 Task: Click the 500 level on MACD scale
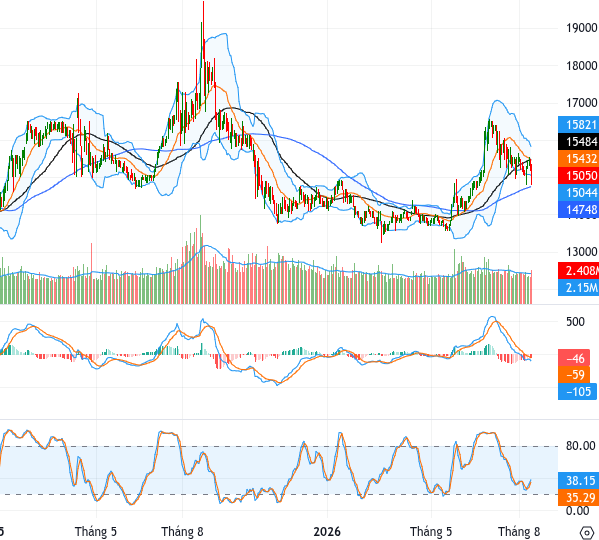point(575,322)
